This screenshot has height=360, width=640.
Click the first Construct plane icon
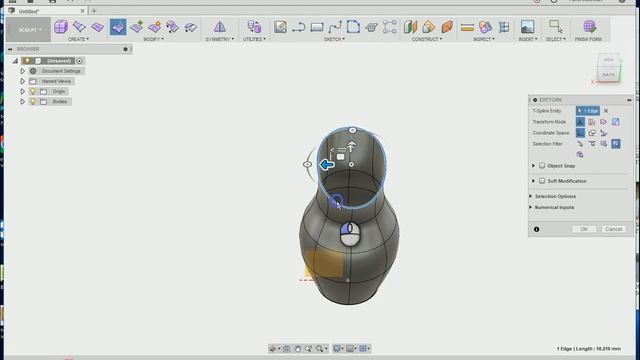410,27
